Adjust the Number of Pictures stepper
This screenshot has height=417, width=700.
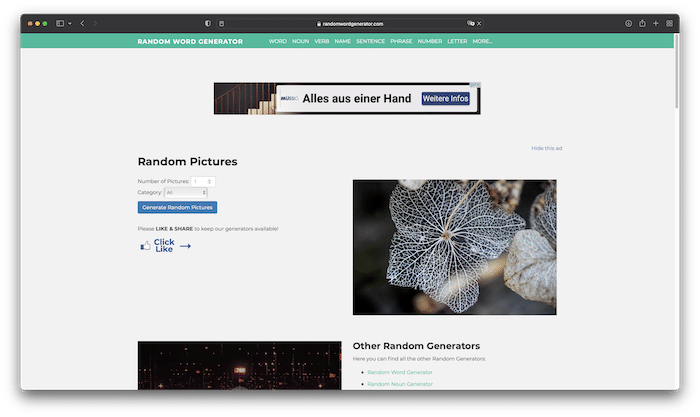pyautogui.click(x=210, y=181)
